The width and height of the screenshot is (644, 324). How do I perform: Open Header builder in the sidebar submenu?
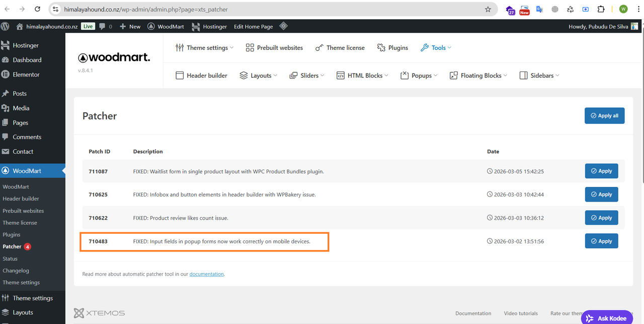(x=21, y=199)
